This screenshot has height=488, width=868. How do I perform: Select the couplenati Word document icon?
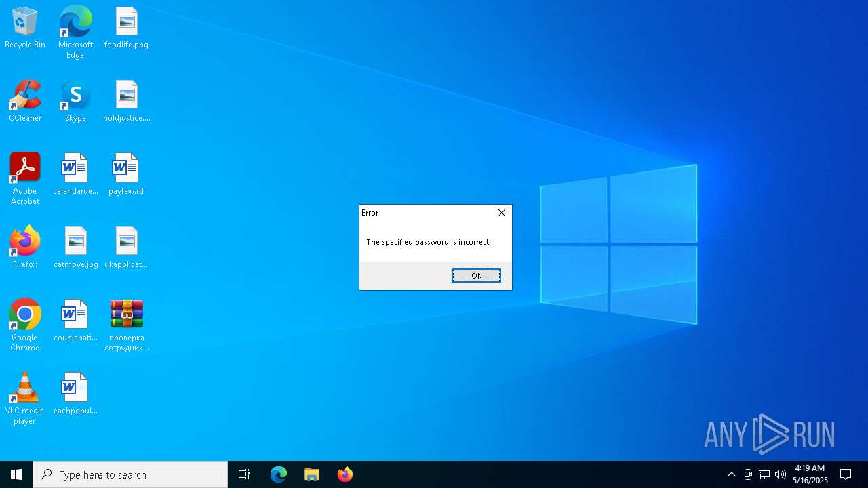75,321
